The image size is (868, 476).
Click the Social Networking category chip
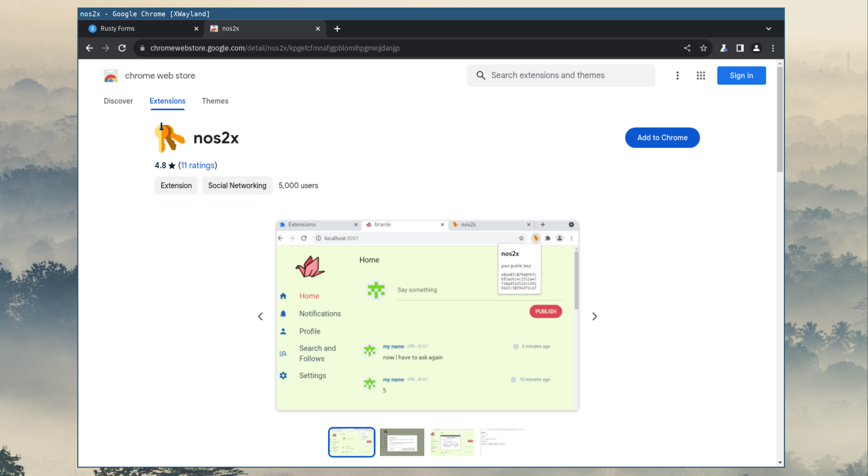click(237, 186)
